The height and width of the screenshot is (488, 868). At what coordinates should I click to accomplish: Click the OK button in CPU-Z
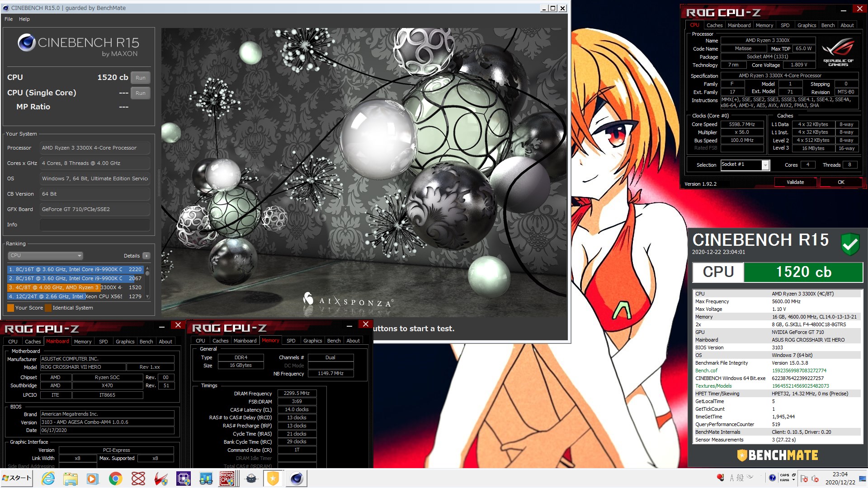[x=841, y=182]
